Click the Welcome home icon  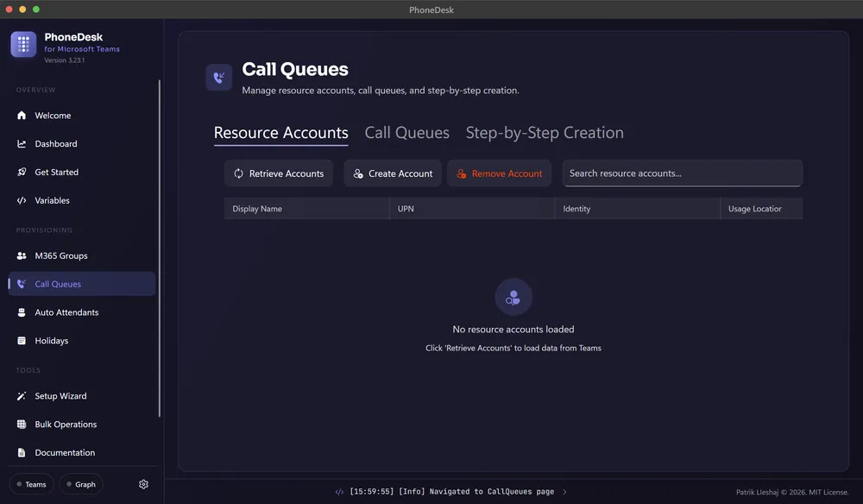22,116
